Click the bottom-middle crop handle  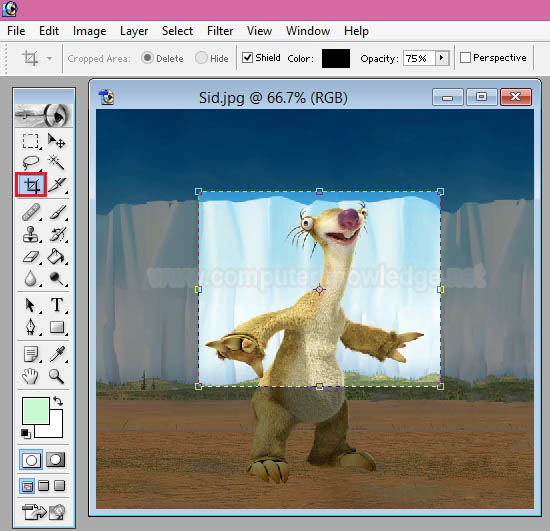[x=319, y=386]
